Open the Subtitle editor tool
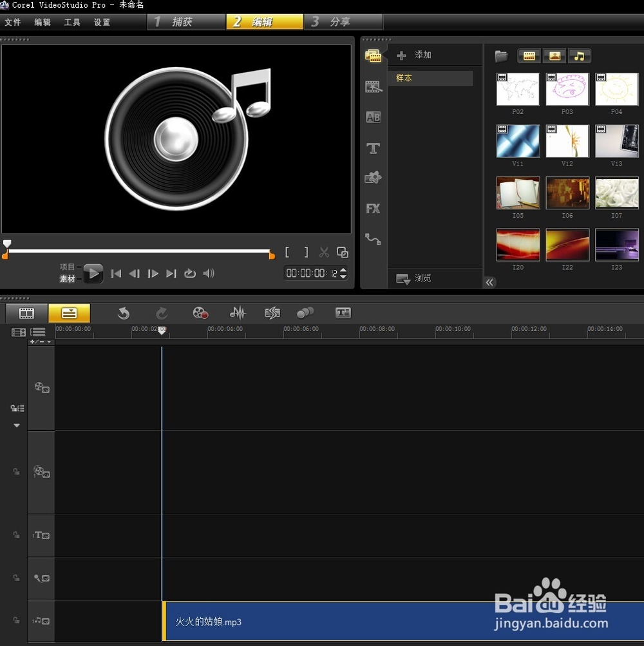The width and height of the screenshot is (644, 646). coord(343,313)
